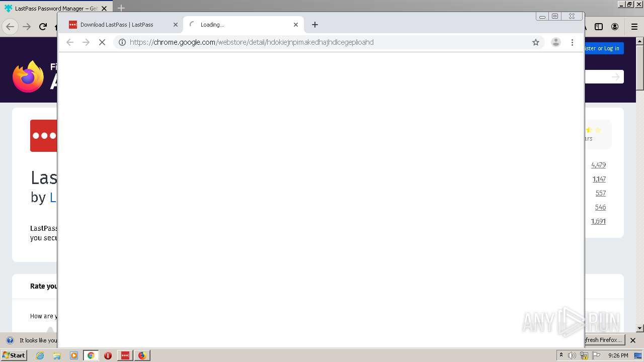The height and width of the screenshot is (362, 644).
Task: Click the Firefox Add-ons logo
Action: pyautogui.click(x=28, y=76)
